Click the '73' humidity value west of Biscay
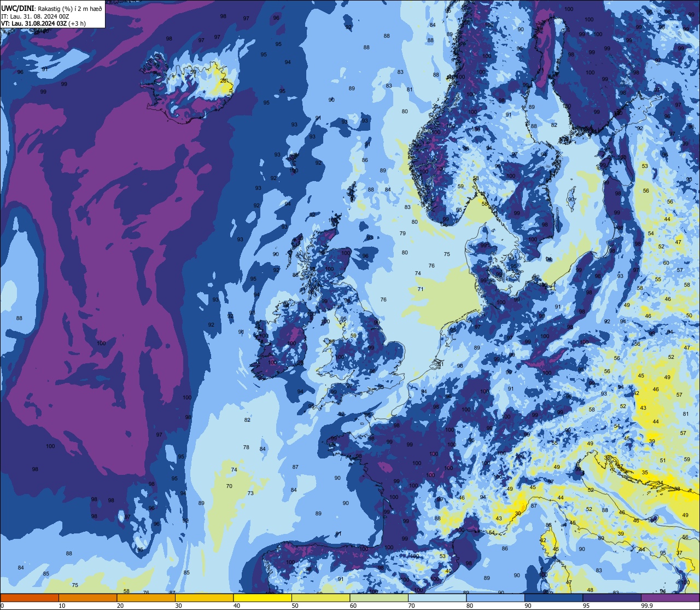Screen dimensions: 700x610 click(250, 493)
